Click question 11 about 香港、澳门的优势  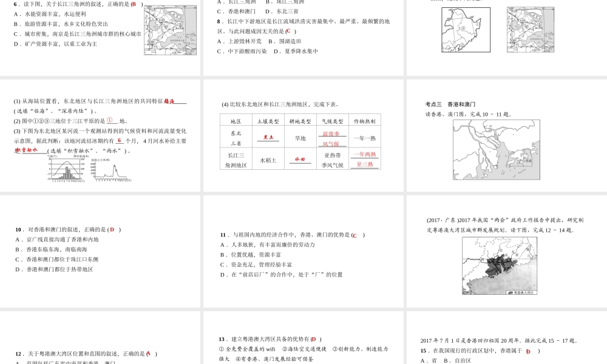pos(293,235)
